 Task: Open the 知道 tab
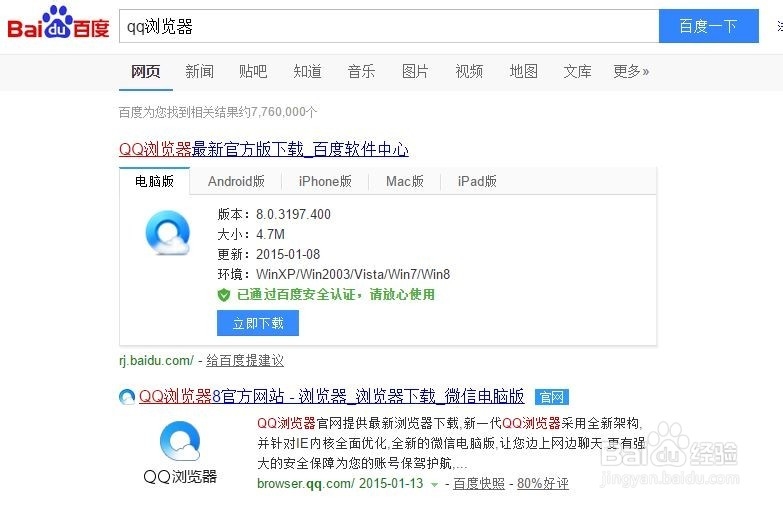[x=307, y=71]
